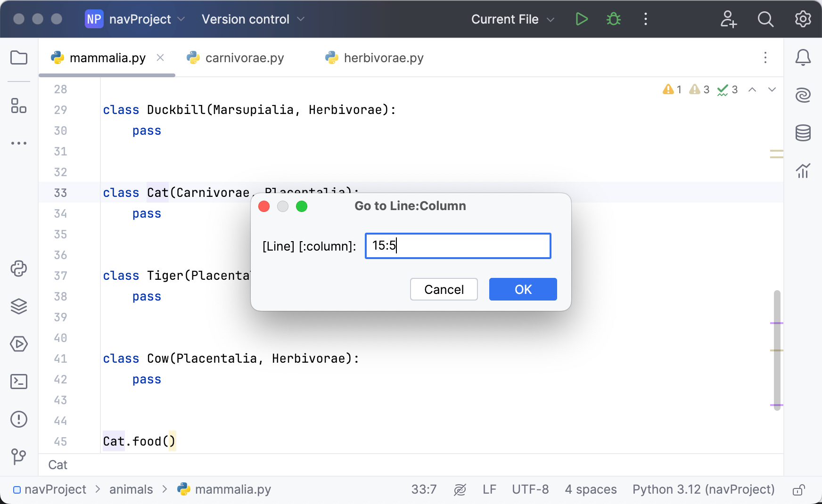Open the Python Packages layers icon
Image resolution: width=822 pixels, height=504 pixels.
tap(19, 306)
